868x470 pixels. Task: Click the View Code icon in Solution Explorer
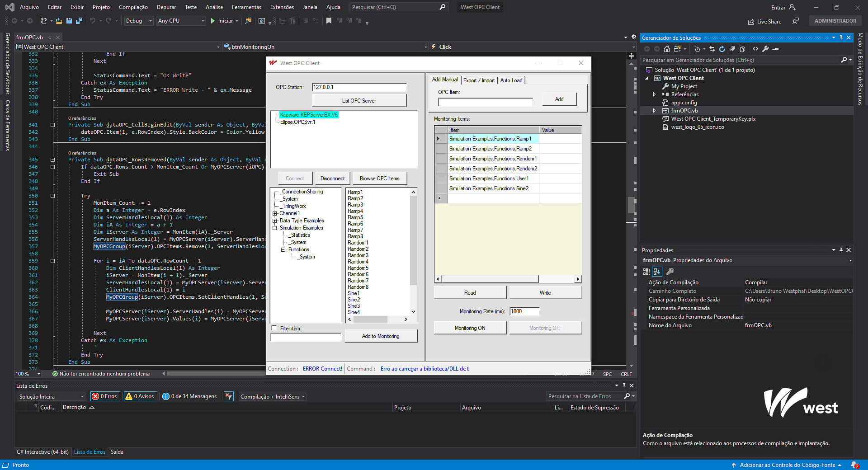[x=755, y=49]
